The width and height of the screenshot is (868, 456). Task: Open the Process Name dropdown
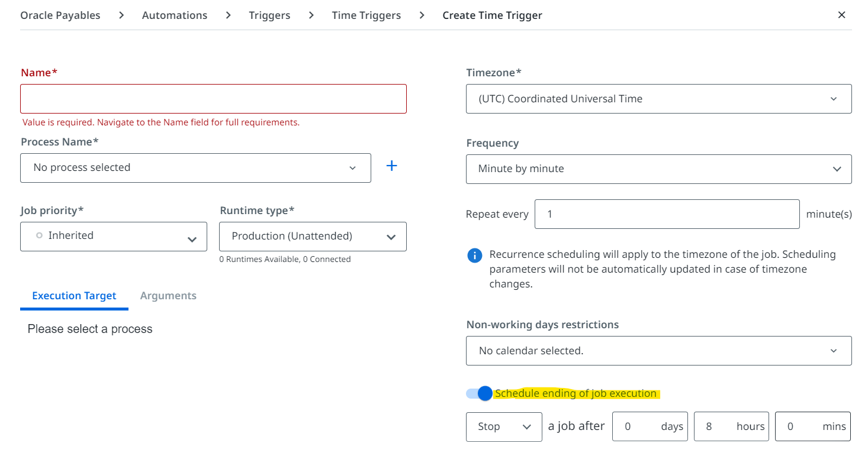195,168
